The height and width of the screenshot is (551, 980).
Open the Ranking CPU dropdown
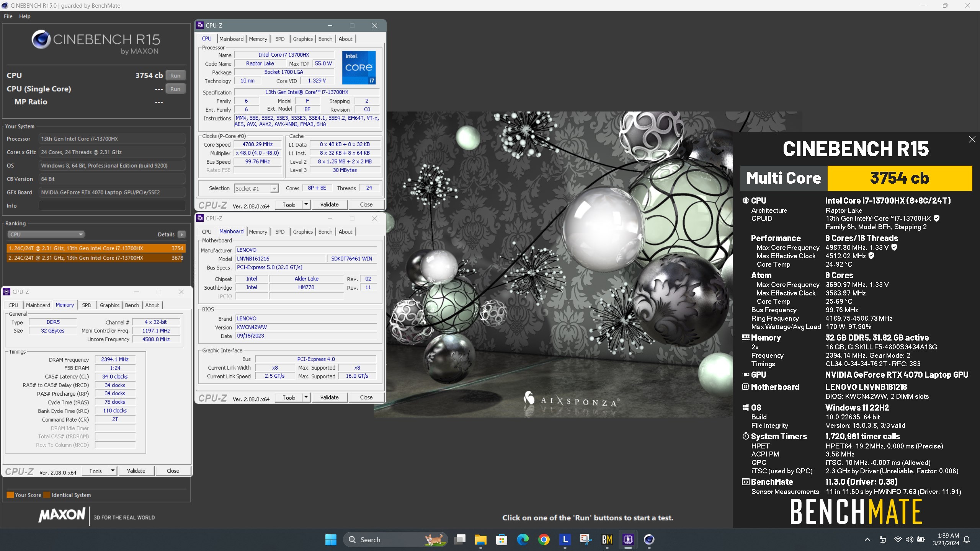(x=46, y=234)
